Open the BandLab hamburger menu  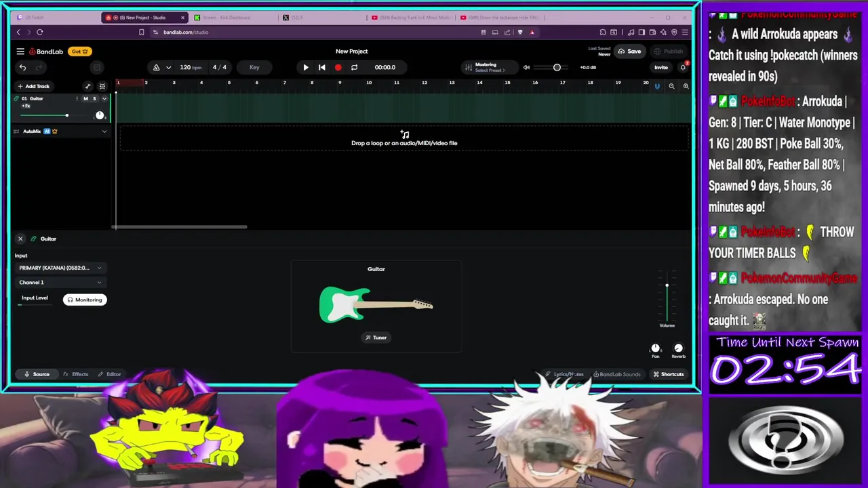[20, 52]
